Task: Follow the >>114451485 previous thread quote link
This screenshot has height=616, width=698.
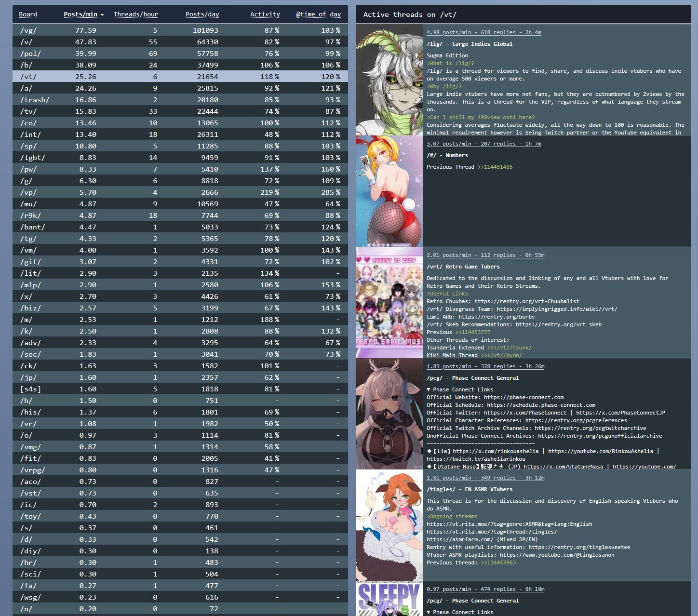Action: (495, 167)
